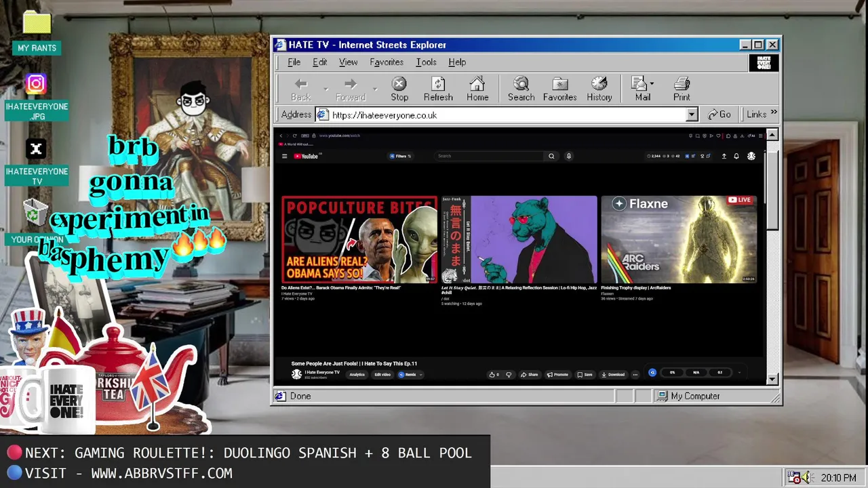Open the Let It Stay Quiet lo-fi thumbnail
868x488 pixels.
point(519,239)
